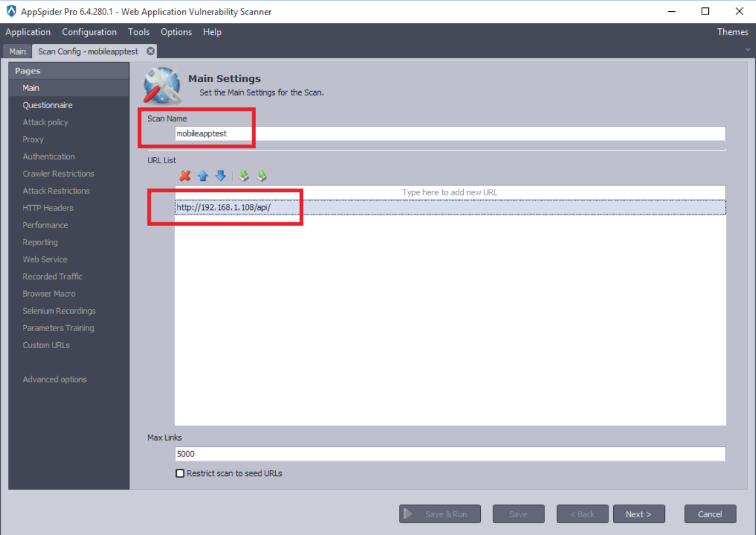Click the AppSpider logo in title bar

(11, 11)
